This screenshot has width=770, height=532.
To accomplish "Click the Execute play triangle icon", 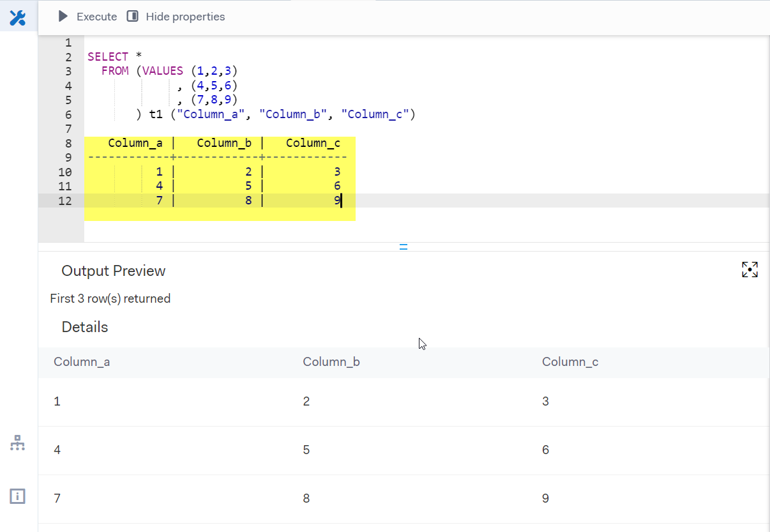I will [63, 17].
